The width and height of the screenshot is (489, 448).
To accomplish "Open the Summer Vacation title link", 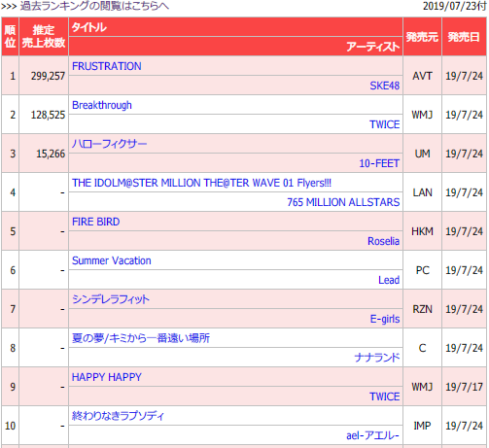I will pyautogui.click(x=112, y=260).
